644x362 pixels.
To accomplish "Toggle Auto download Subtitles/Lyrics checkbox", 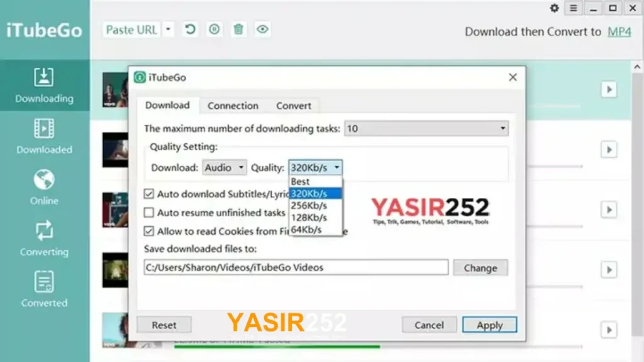I will [x=148, y=194].
